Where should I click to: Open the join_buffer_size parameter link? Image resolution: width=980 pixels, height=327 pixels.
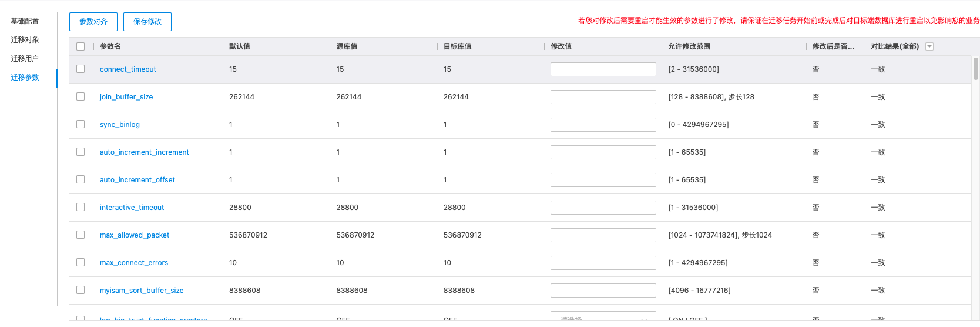(126, 97)
